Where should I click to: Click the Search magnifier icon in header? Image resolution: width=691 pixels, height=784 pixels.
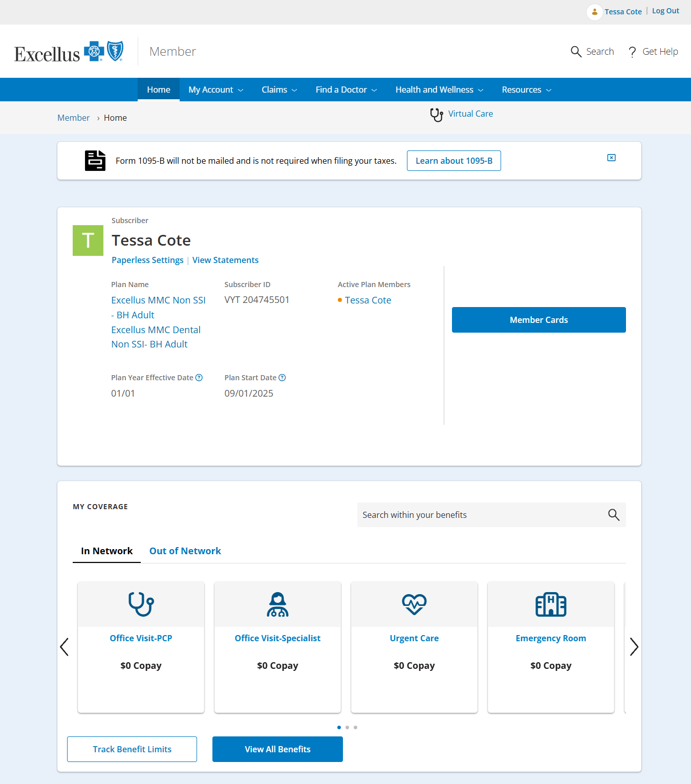coord(576,52)
